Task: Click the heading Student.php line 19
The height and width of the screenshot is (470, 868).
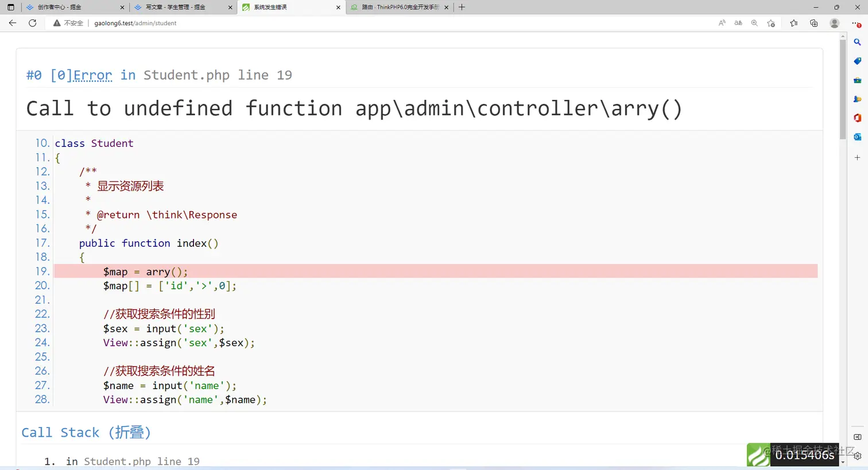Action: click(x=218, y=75)
